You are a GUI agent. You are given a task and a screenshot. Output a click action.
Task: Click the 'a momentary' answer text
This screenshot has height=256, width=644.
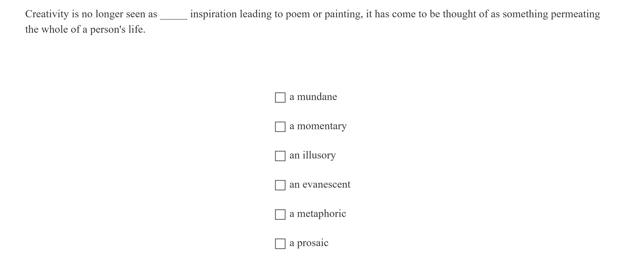click(x=318, y=126)
